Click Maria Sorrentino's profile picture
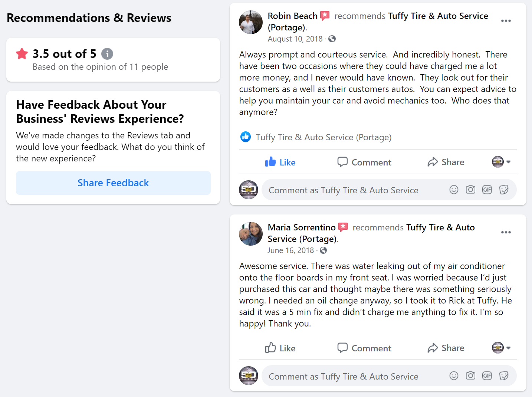532x397 pixels. click(251, 234)
